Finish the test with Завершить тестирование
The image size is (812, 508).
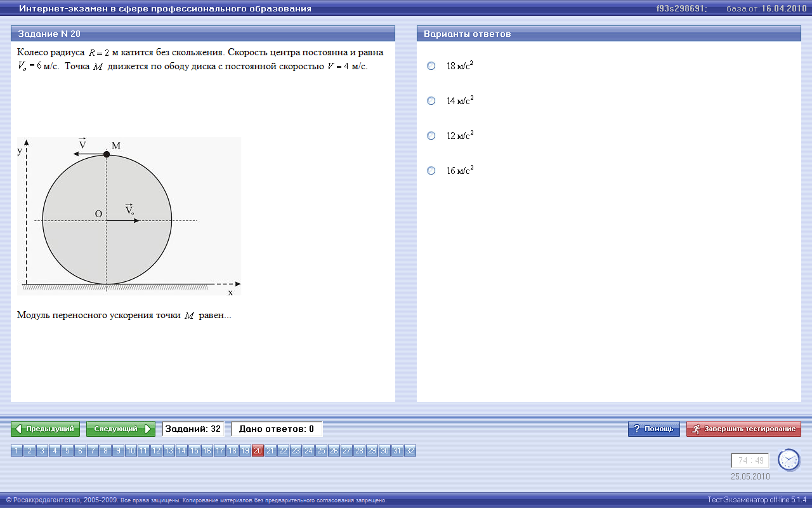coord(743,429)
